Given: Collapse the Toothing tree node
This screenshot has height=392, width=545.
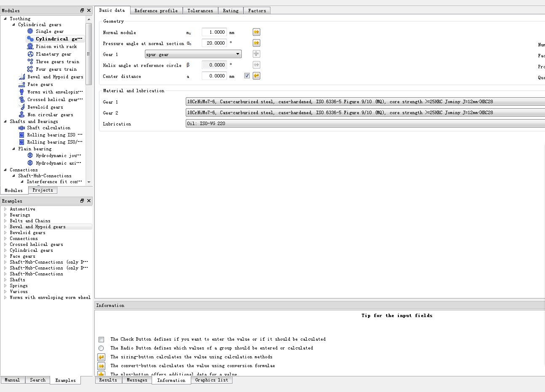Looking at the screenshot, I should (x=5, y=19).
